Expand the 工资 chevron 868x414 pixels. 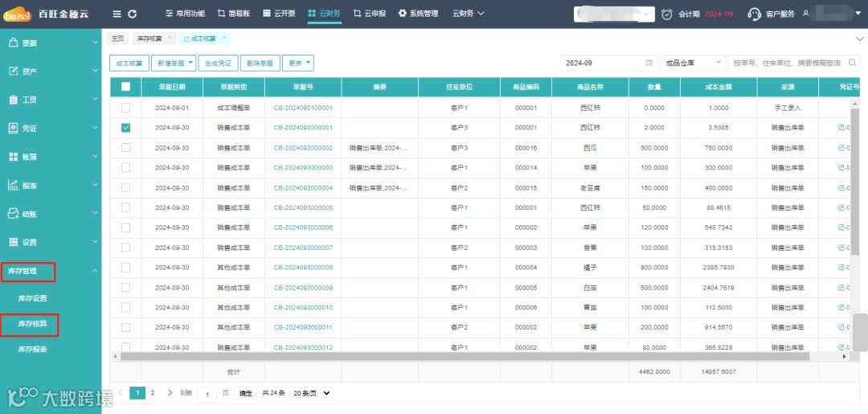(95, 100)
